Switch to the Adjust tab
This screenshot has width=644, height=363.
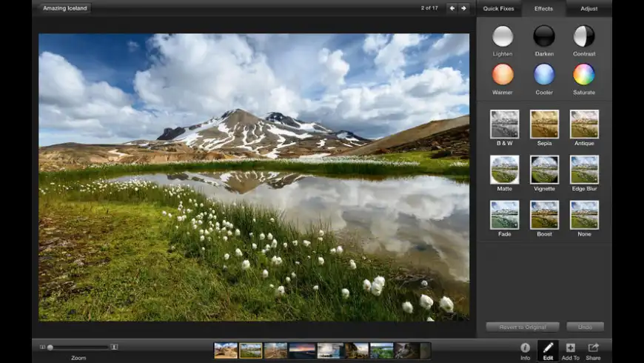pyautogui.click(x=589, y=9)
